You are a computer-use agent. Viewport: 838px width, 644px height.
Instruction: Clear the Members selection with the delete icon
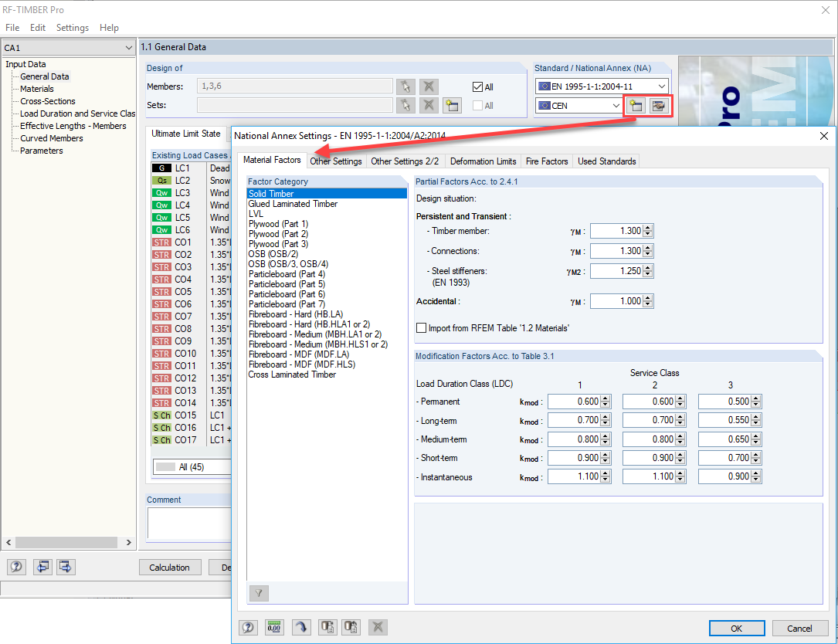tap(429, 86)
